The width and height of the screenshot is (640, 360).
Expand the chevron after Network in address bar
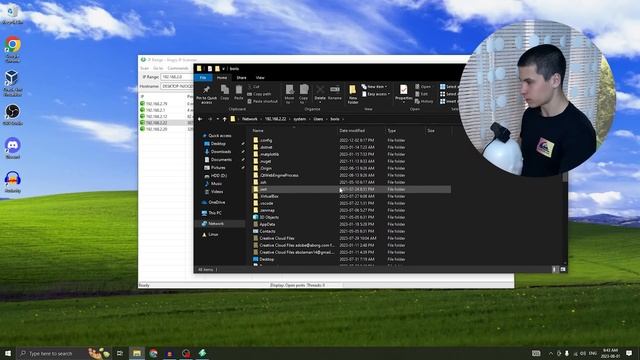[261, 119]
